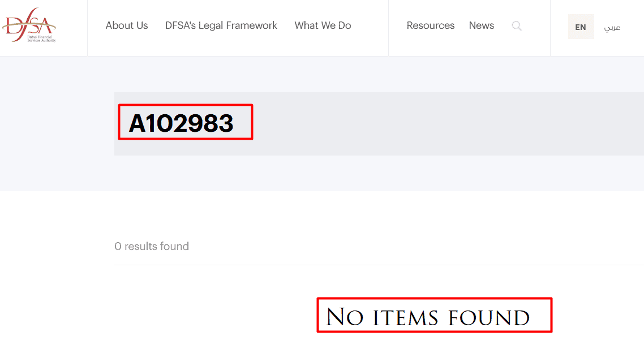This screenshot has height=345, width=644.
Task: Click the red swoosh in the DFSA logo
Action: (x=29, y=27)
